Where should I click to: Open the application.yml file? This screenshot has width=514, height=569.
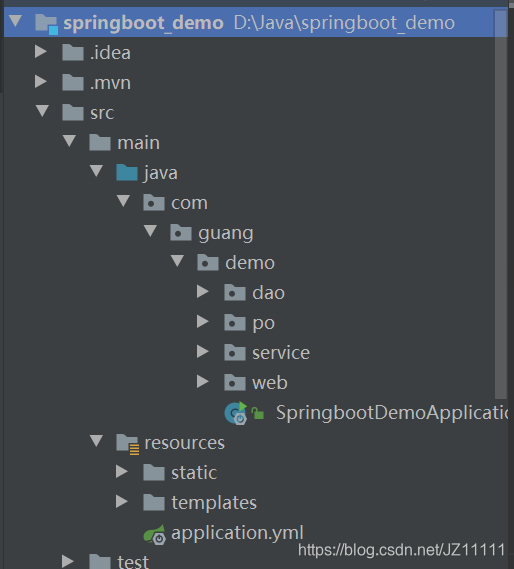coord(237,533)
